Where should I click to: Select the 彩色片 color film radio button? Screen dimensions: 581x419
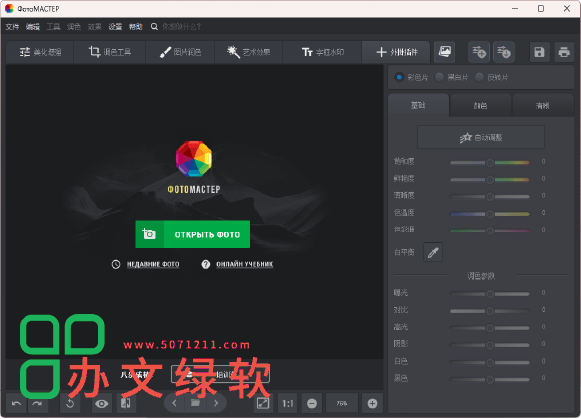tap(399, 77)
